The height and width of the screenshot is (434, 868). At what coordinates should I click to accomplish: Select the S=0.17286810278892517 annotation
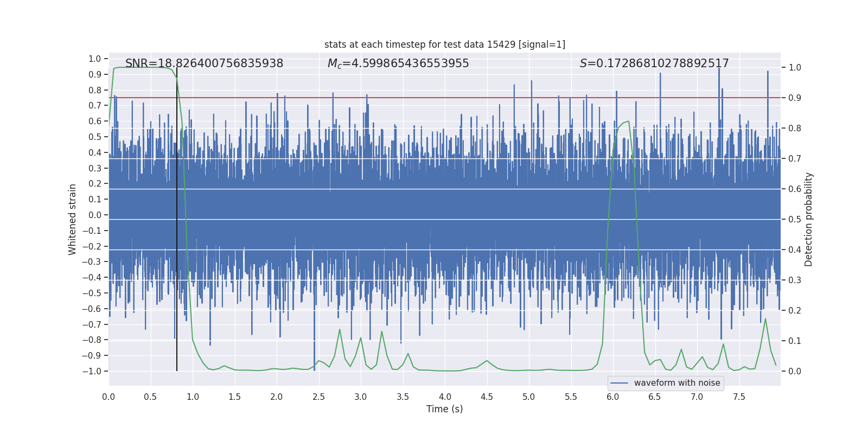[x=654, y=63]
